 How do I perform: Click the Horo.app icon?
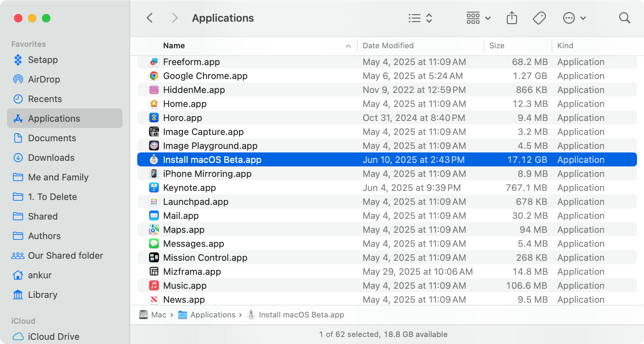[154, 118]
